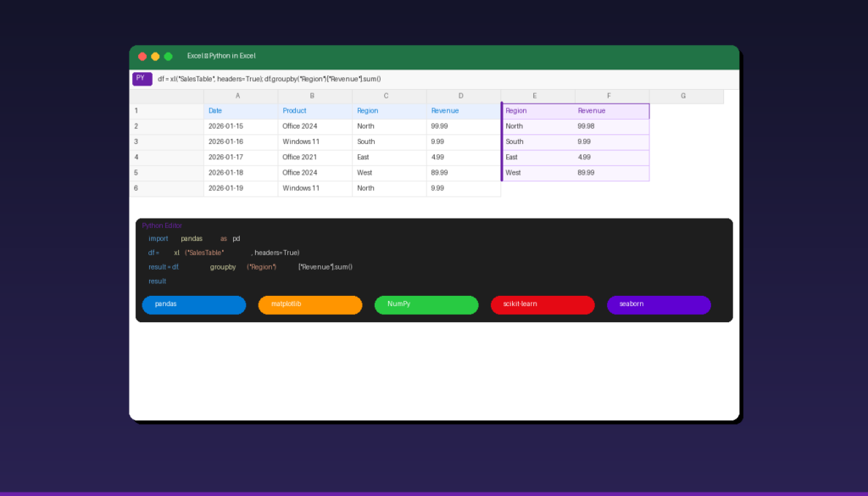868x496 pixels.
Task: Select the Office 2021 cell
Action: tap(314, 157)
